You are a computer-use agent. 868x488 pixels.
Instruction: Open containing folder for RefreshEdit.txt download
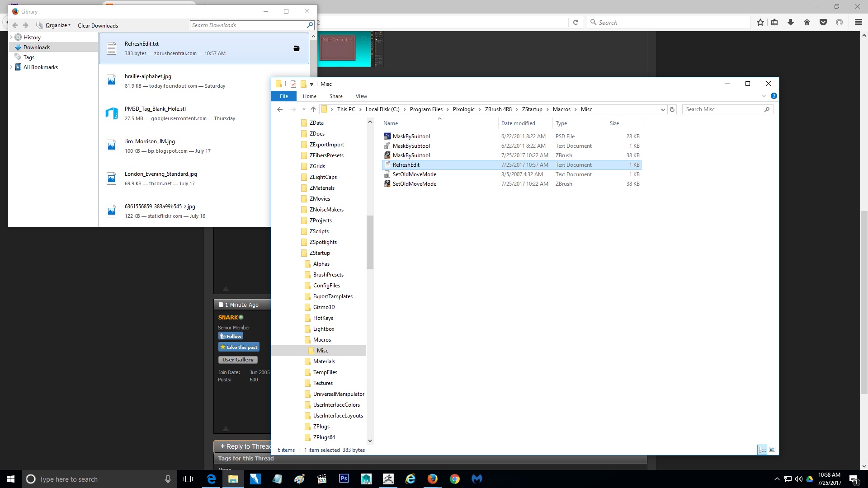297,48
